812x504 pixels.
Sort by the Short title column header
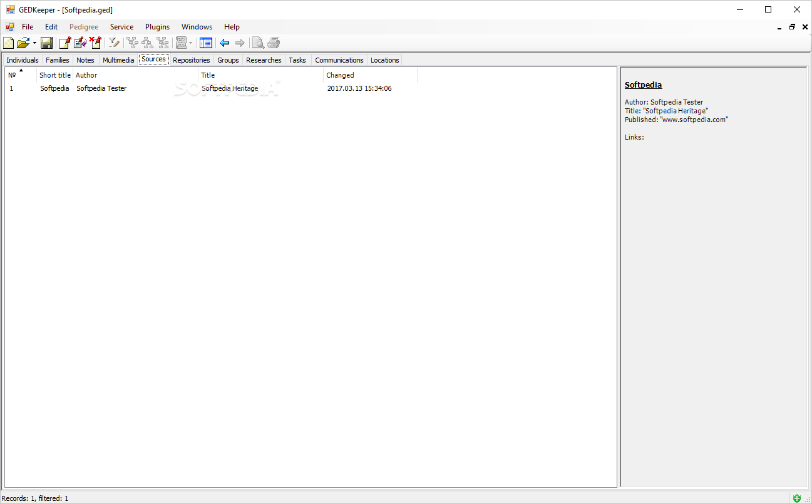tap(55, 75)
